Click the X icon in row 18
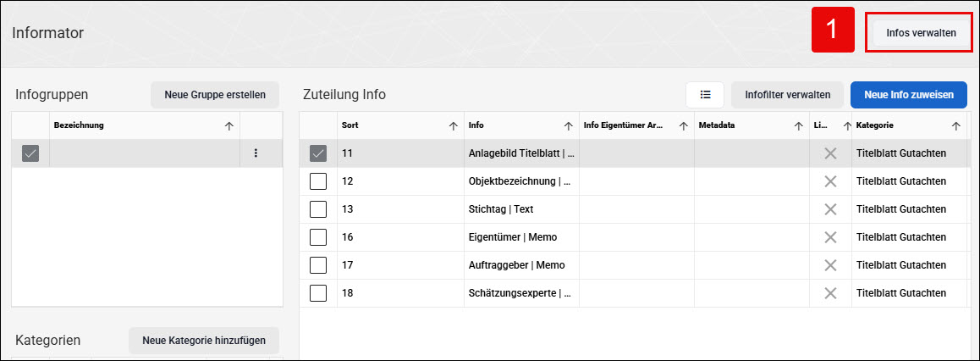This screenshot has width=980, height=361. coord(830,293)
